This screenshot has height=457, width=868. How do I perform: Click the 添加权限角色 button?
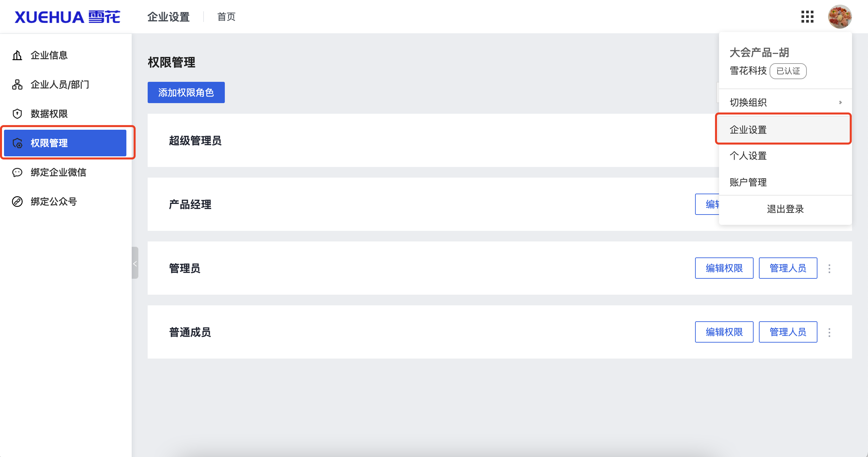(186, 93)
